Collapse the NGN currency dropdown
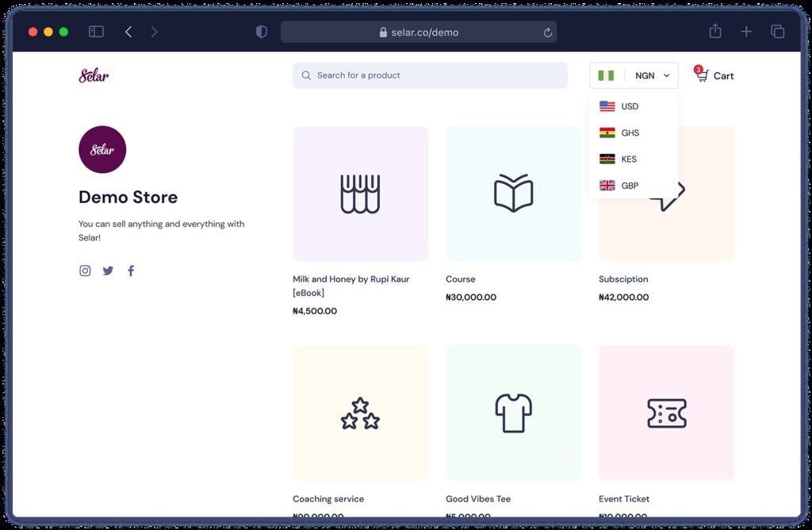This screenshot has width=812, height=530. point(634,75)
